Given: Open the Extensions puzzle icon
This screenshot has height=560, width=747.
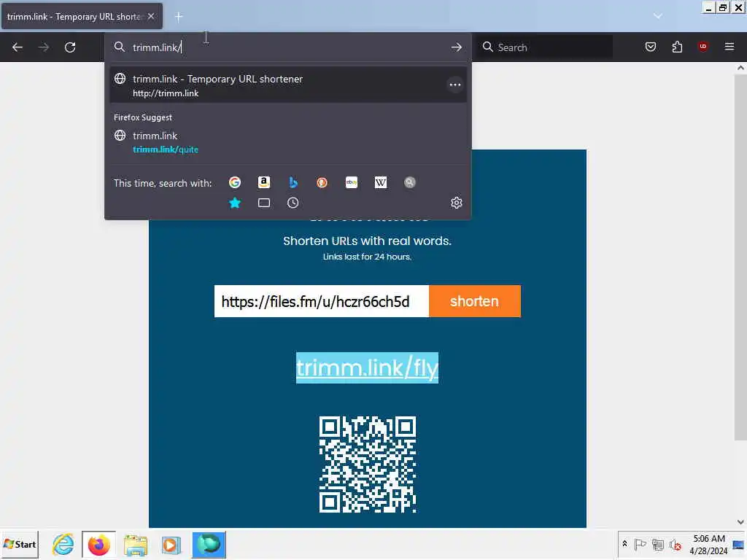Looking at the screenshot, I should click(677, 47).
